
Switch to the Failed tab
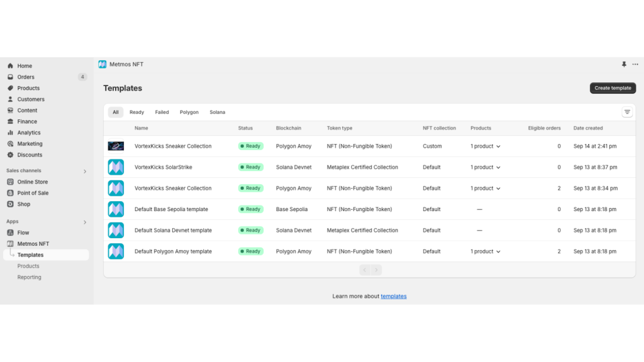tap(162, 112)
